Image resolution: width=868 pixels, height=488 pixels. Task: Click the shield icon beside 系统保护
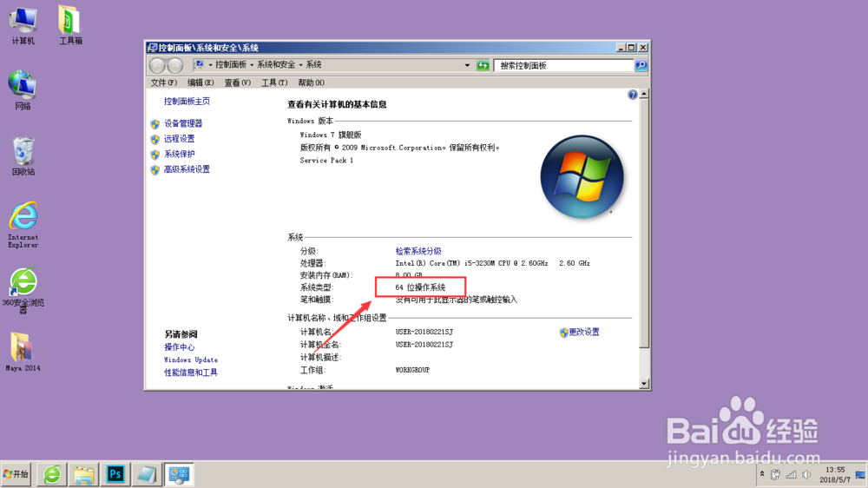pyautogui.click(x=155, y=155)
